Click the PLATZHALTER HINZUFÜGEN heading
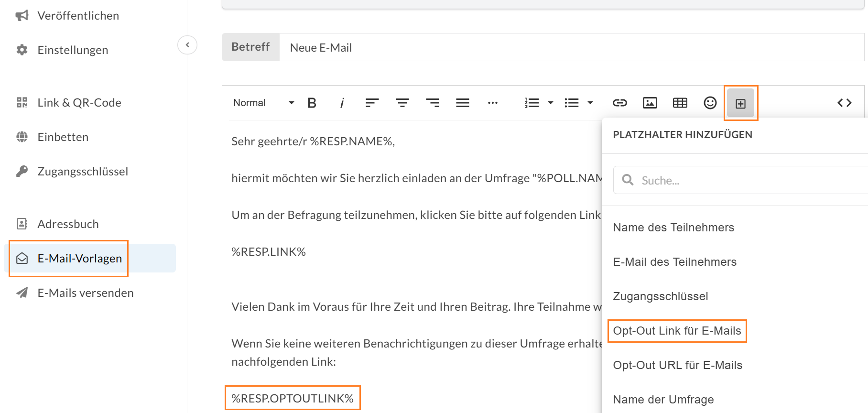The height and width of the screenshot is (413, 868). point(683,135)
